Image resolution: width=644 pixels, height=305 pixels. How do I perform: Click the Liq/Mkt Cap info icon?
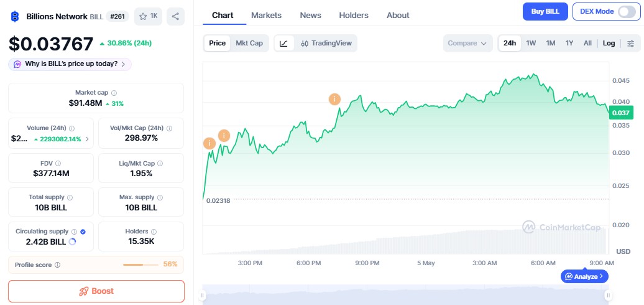[160, 163]
